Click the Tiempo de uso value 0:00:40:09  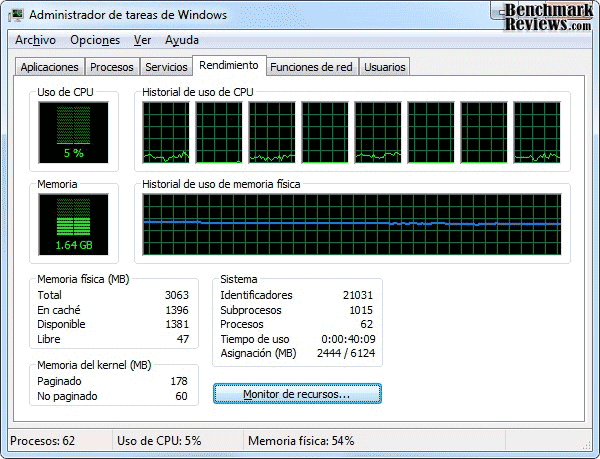click(x=348, y=339)
